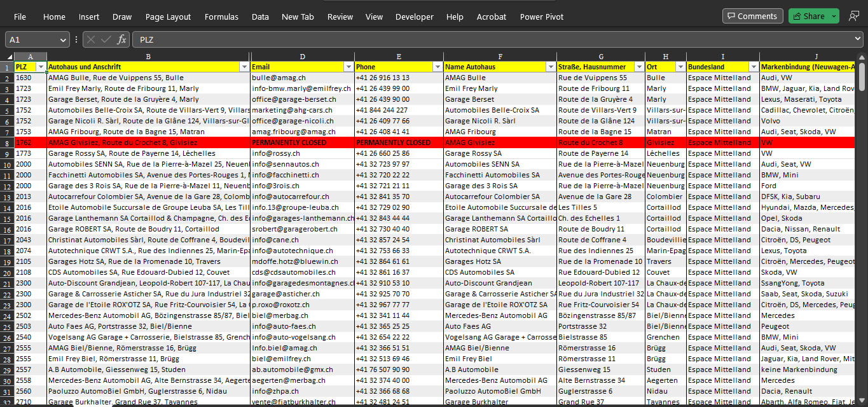Open the Share button dropdown arrow
Viewport: 868px width, 407px height.
[x=834, y=16]
